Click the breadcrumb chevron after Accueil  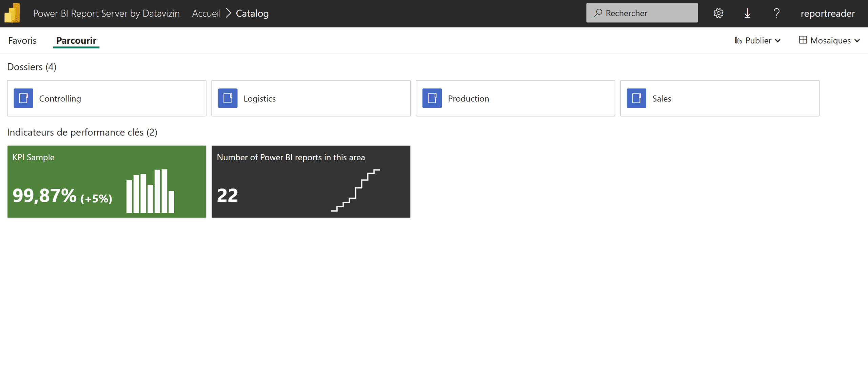tap(229, 13)
